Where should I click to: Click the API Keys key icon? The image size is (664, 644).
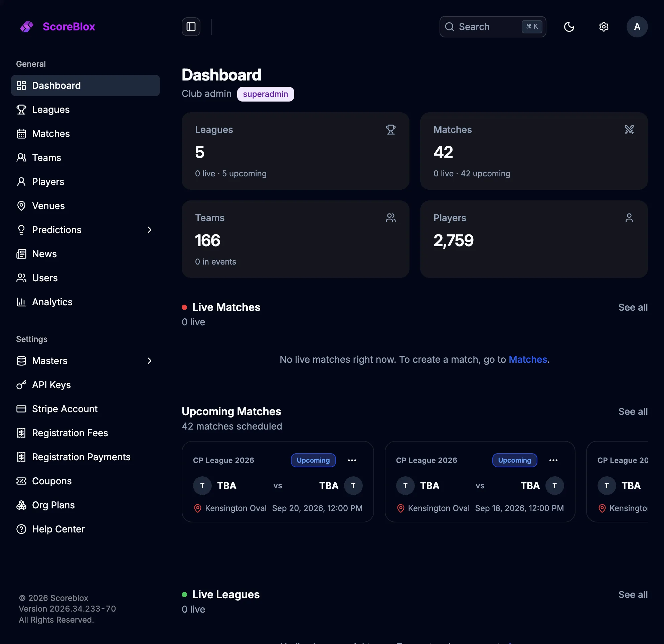(x=21, y=385)
